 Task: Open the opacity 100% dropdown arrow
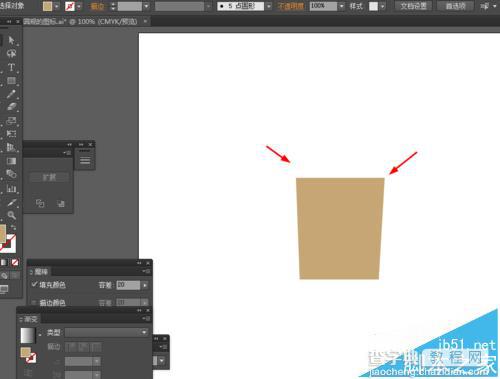pos(341,6)
